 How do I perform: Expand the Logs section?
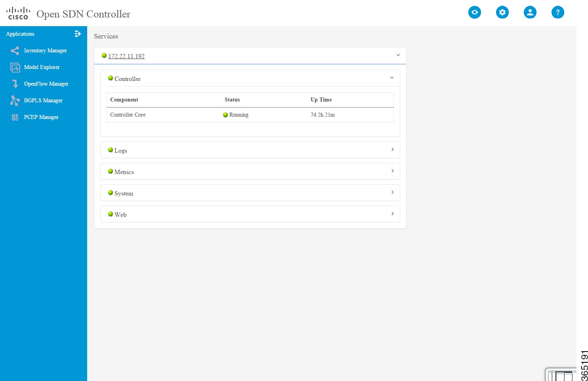coord(393,149)
